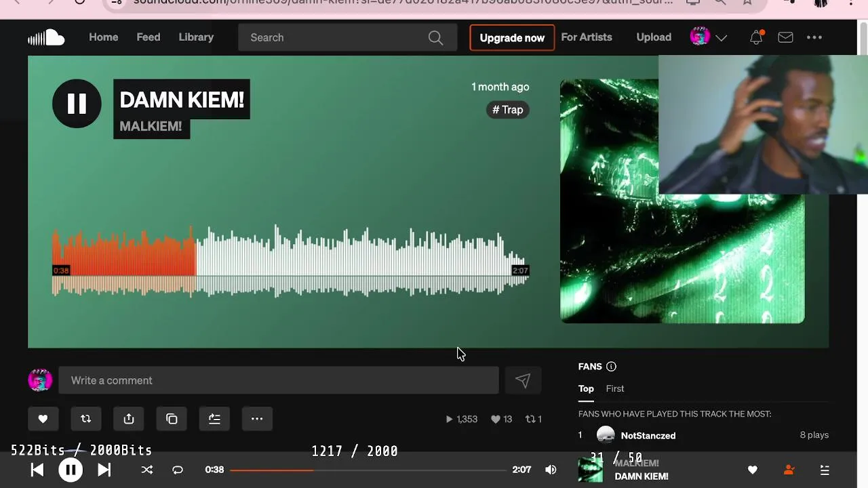Write a comment in the comment field
This screenshot has width=868, height=488.
(x=279, y=380)
